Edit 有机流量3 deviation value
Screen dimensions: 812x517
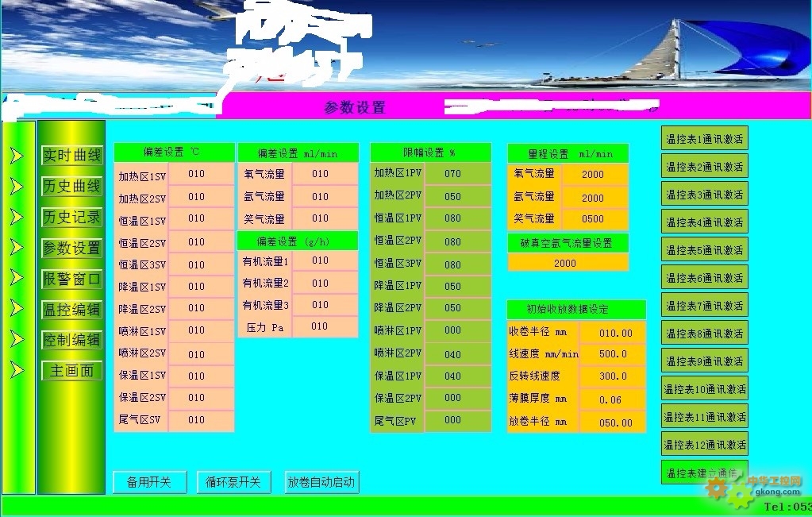325,305
